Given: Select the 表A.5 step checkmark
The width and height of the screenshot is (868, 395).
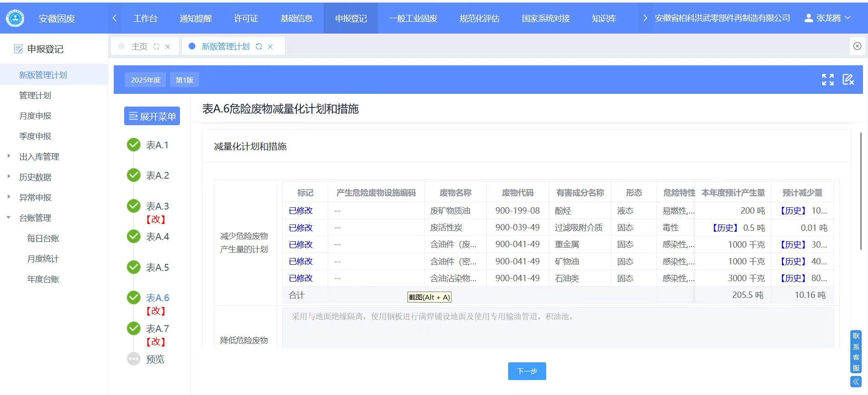Looking at the screenshot, I should tap(134, 267).
